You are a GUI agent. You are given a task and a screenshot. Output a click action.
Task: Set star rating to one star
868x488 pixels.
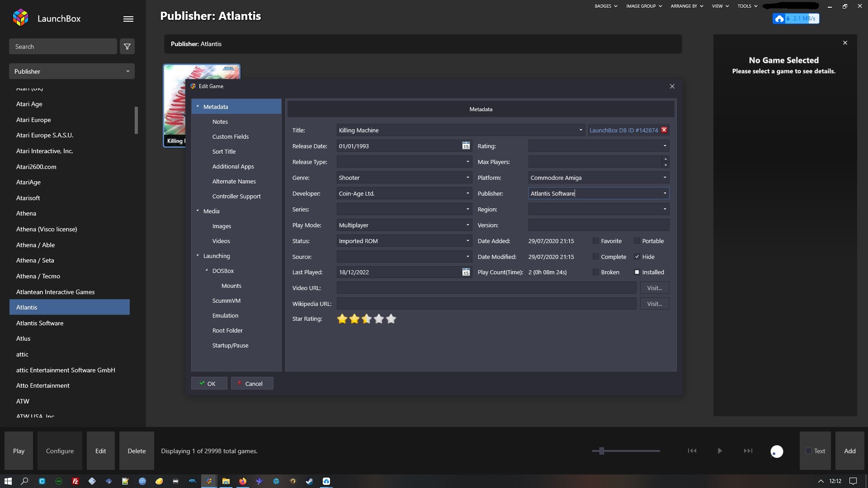[342, 319]
